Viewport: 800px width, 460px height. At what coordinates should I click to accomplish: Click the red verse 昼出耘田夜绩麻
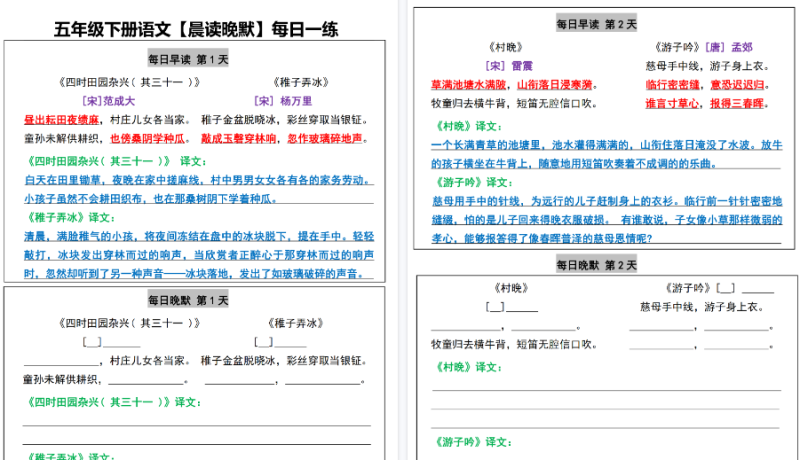tap(61, 120)
